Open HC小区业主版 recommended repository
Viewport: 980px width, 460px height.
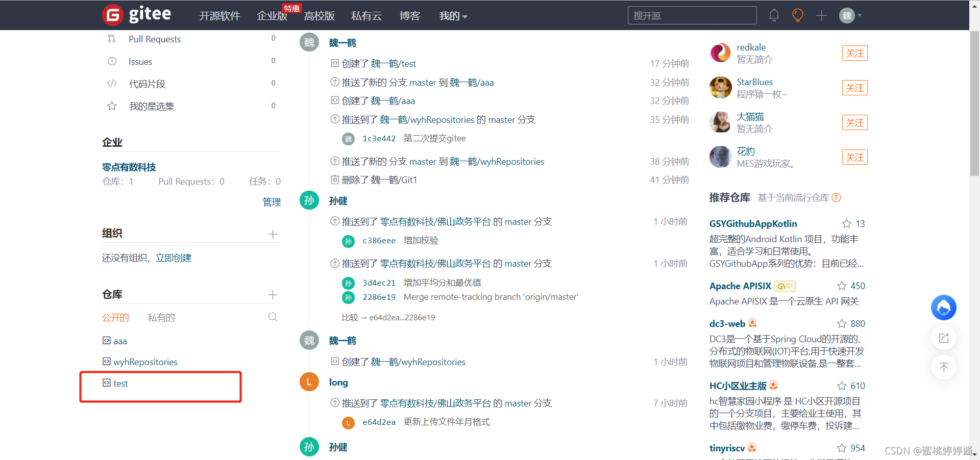click(x=738, y=386)
